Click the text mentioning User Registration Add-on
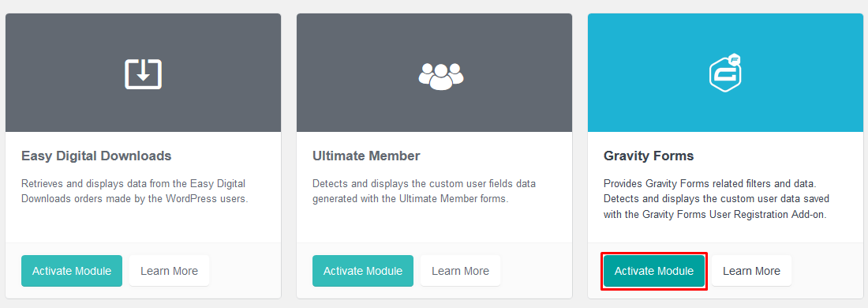 click(x=715, y=208)
